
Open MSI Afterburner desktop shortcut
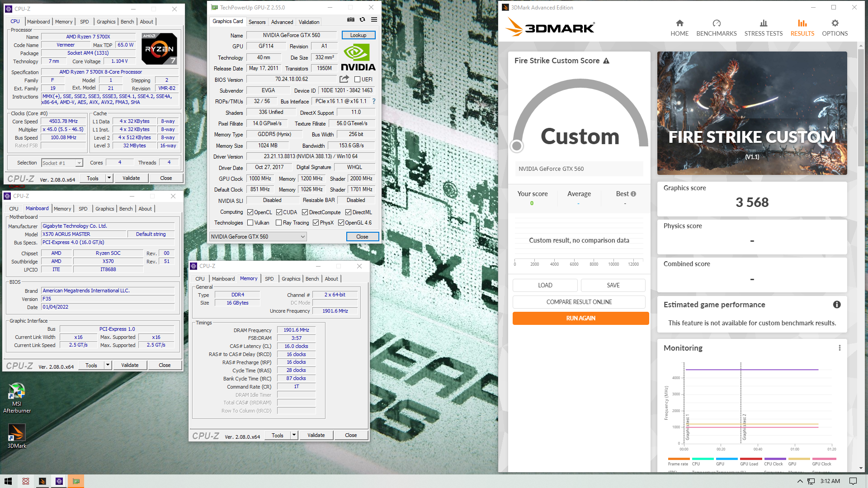pyautogui.click(x=17, y=398)
